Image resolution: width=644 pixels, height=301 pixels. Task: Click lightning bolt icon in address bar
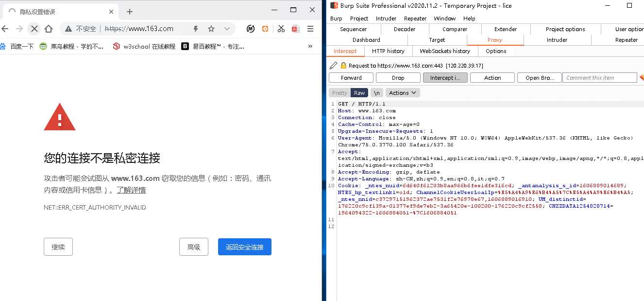click(196, 29)
